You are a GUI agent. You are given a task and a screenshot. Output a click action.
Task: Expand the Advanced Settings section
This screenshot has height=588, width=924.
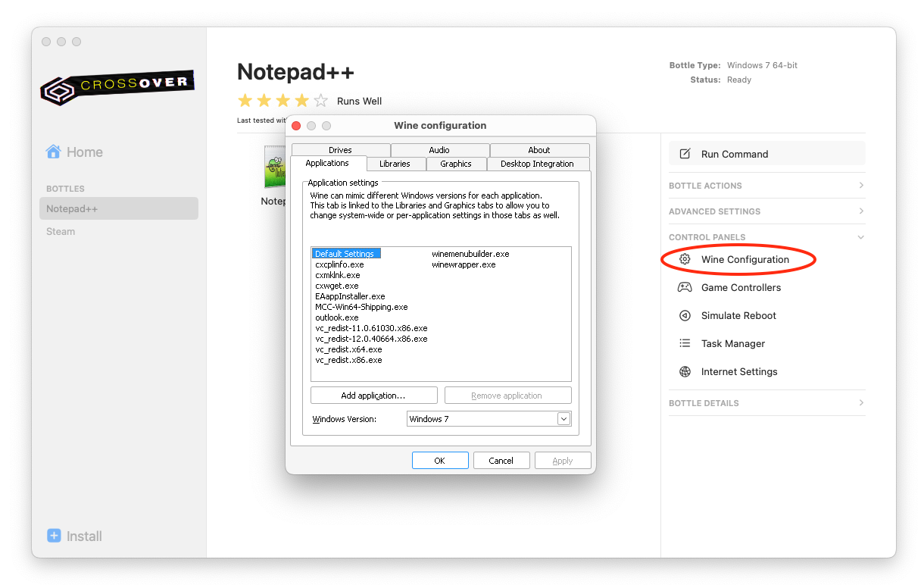pyautogui.click(x=861, y=211)
